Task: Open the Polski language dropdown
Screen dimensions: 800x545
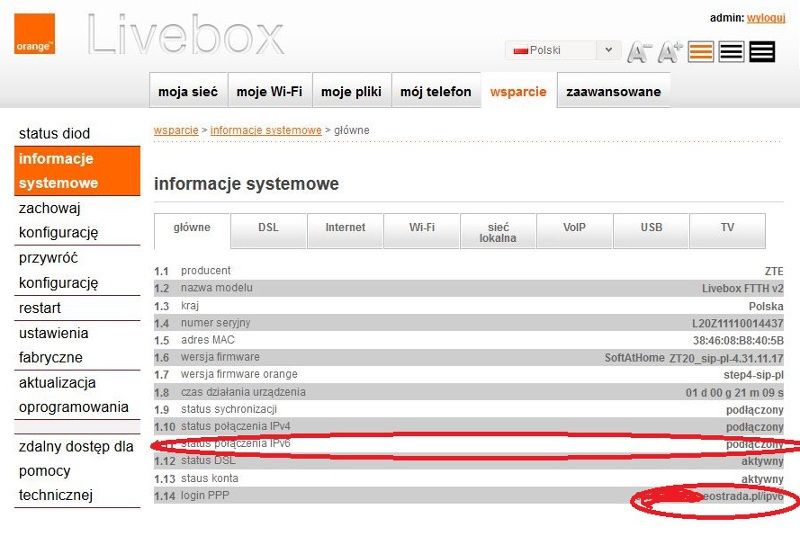Action: point(563,50)
